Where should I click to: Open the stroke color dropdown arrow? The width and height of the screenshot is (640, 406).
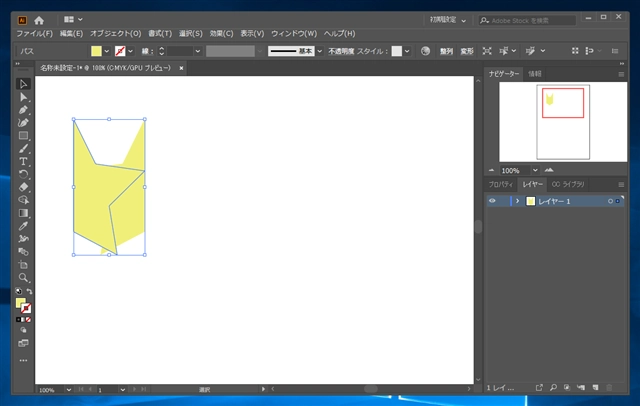[x=131, y=51]
